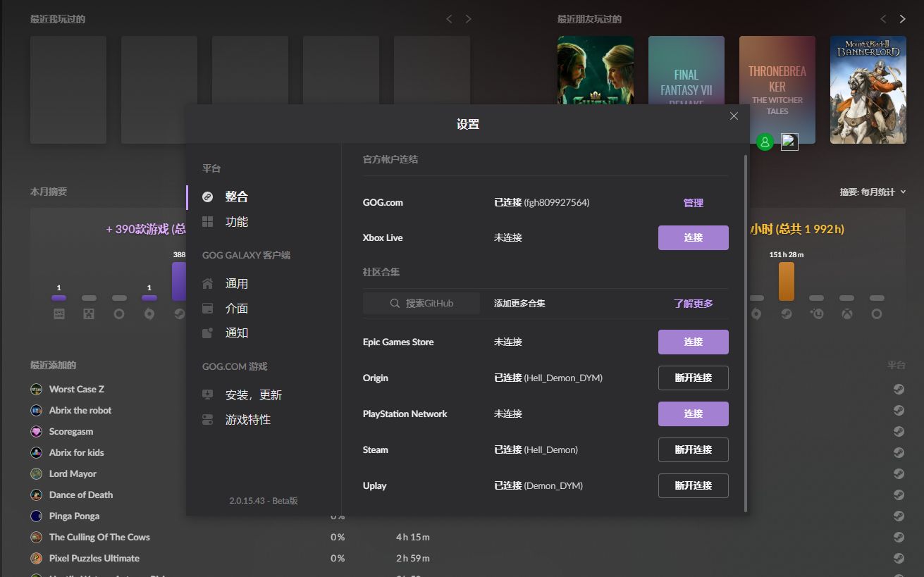
Task: Open the 通用 general home icon
Action: [207, 284]
